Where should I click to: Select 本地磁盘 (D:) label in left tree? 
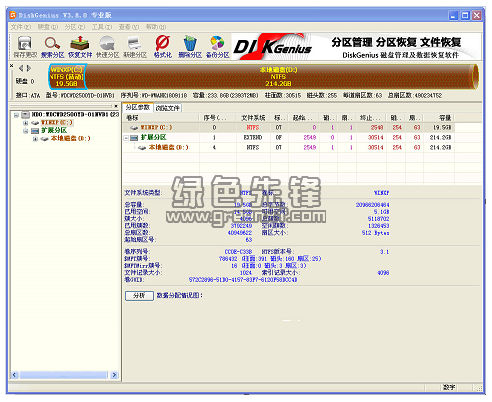70,139
